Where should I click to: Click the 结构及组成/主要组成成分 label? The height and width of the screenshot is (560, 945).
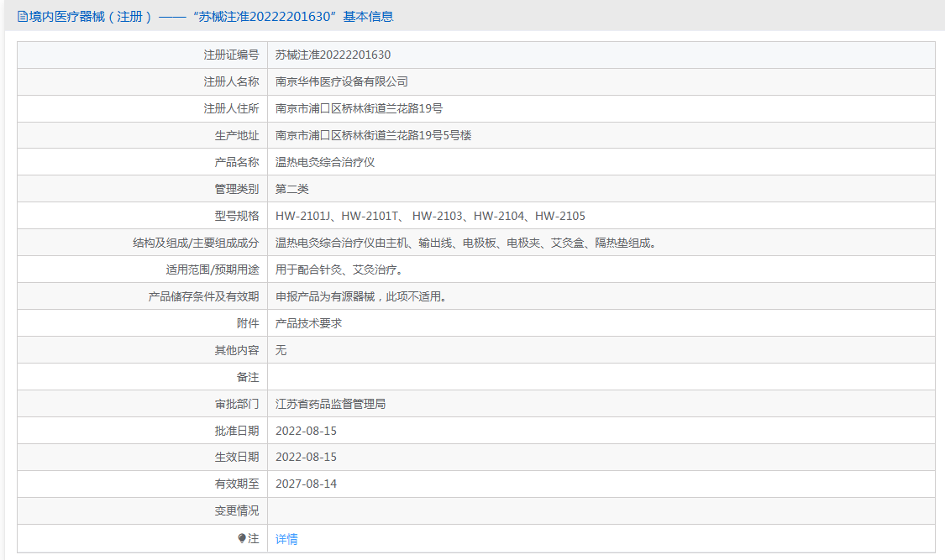click(196, 243)
